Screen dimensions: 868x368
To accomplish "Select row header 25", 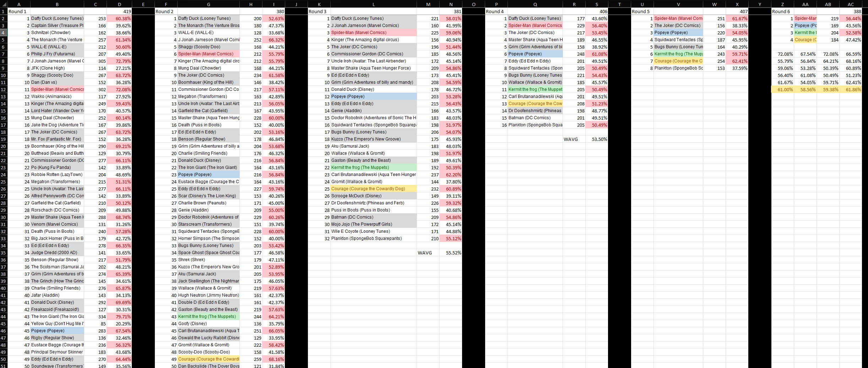I will (4, 182).
